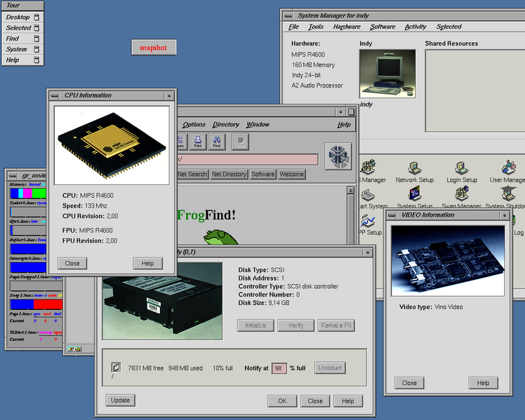Open the Network Setup icon
The height and width of the screenshot is (420, 525).
[414, 168]
